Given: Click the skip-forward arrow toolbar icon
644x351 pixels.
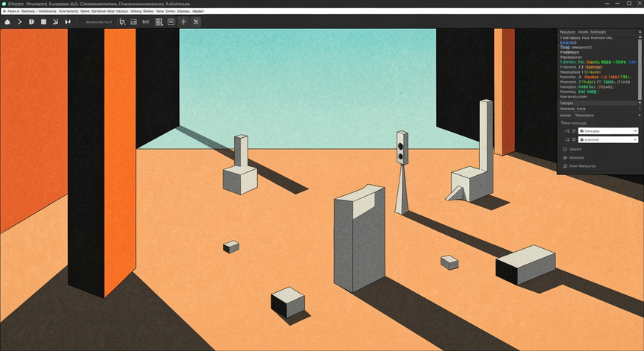Looking at the screenshot, I should pyautogui.click(x=55, y=22).
